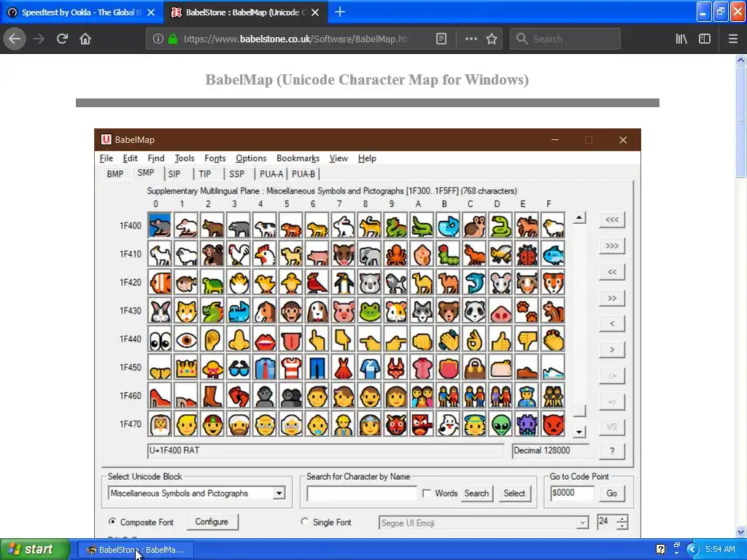Click the Go button for code point
Viewport: 747px width, 560px height.
(612, 494)
